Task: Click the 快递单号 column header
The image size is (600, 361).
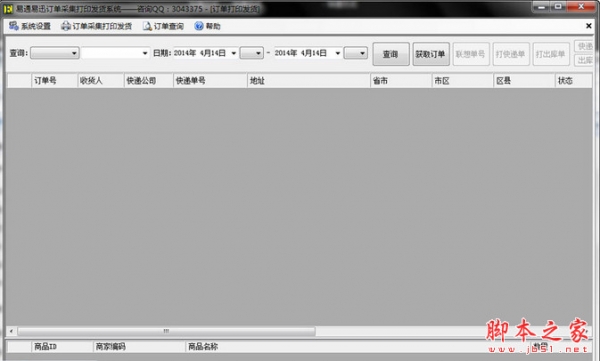Action: [x=210, y=81]
